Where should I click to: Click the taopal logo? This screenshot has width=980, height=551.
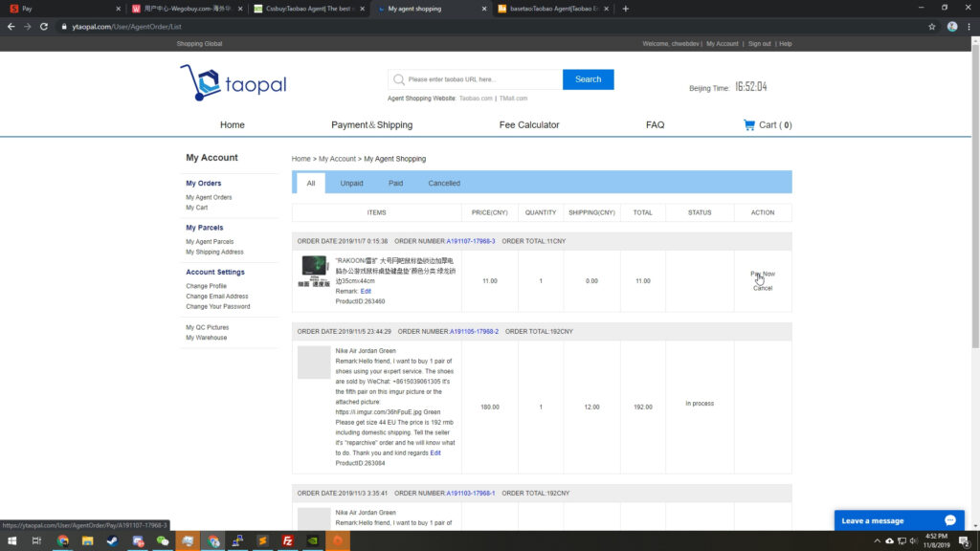click(x=234, y=82)
